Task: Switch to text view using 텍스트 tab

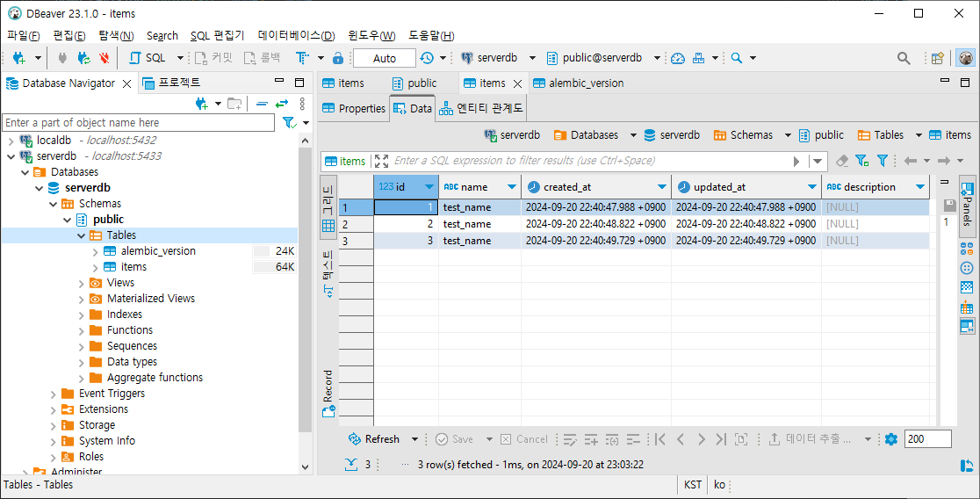Action: 328,273
